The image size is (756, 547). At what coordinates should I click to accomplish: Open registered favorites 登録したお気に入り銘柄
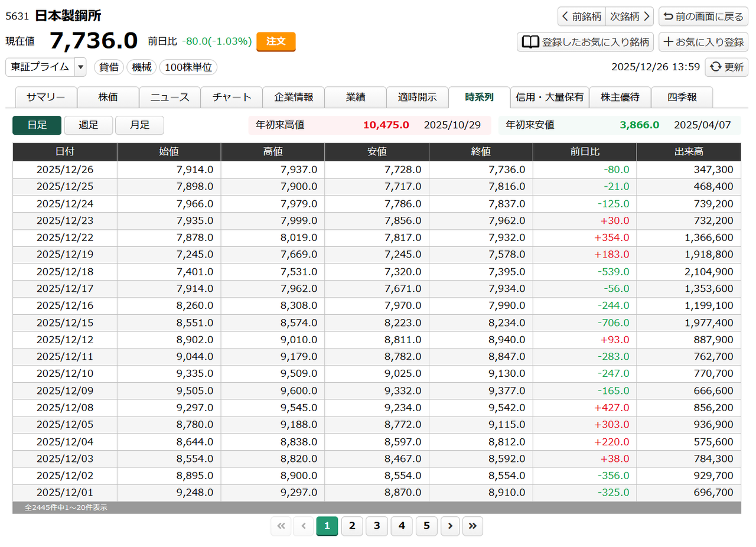[585, 42]
